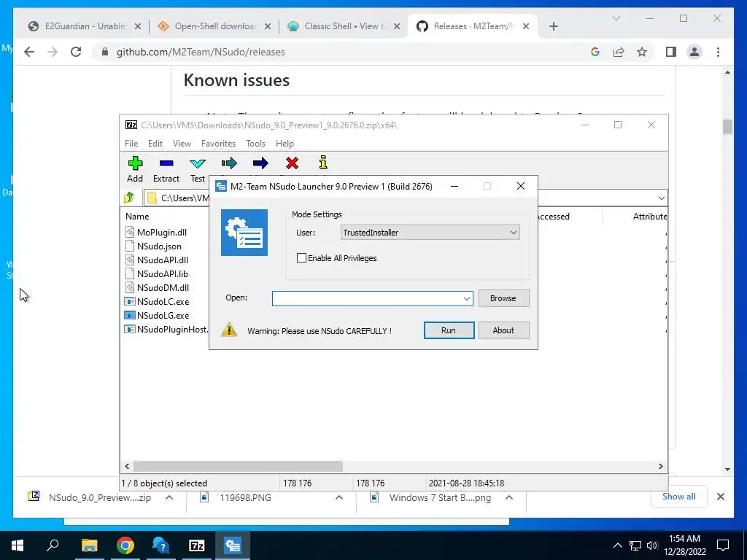Open a new Chrome tab with plus

coord(553,26)
